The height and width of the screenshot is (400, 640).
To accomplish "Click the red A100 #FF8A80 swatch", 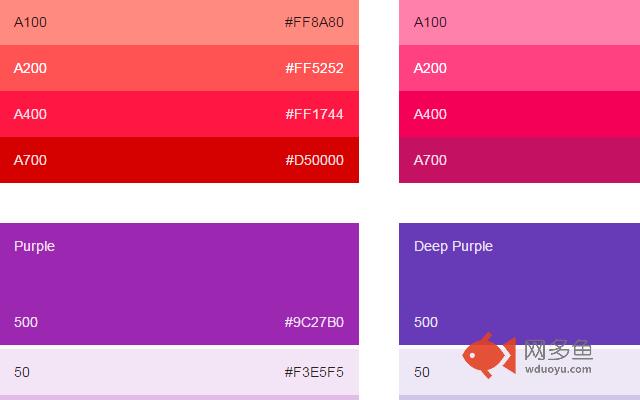I will tap(179, 22).
